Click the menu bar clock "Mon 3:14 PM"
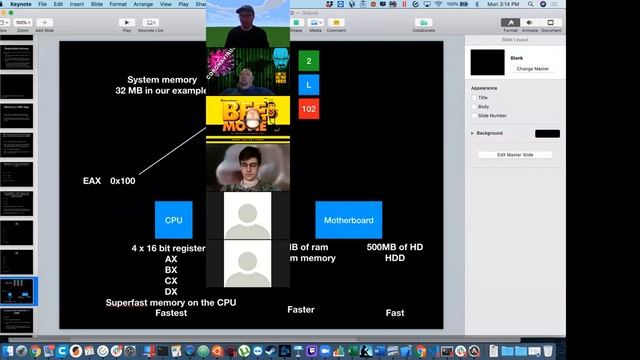This screenshot has width=640, height=360. [x=503, y=4]
